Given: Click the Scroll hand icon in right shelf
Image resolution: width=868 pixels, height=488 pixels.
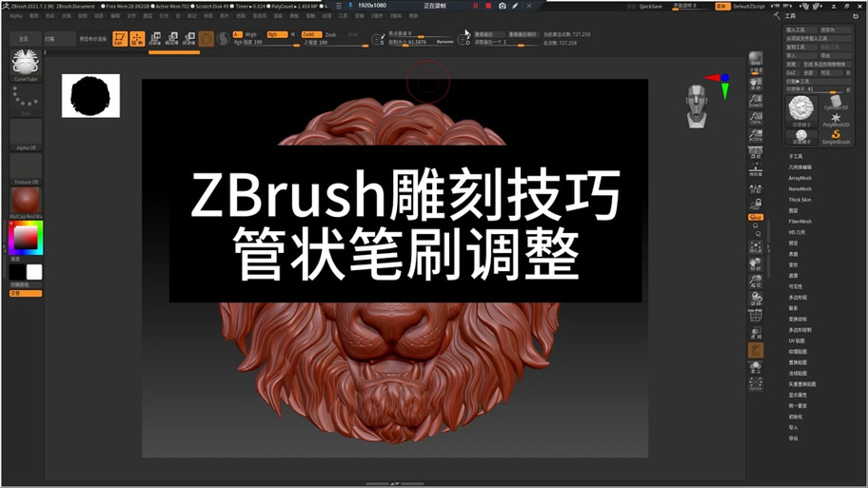Looking at the screenshot, I should click(756, 83).
